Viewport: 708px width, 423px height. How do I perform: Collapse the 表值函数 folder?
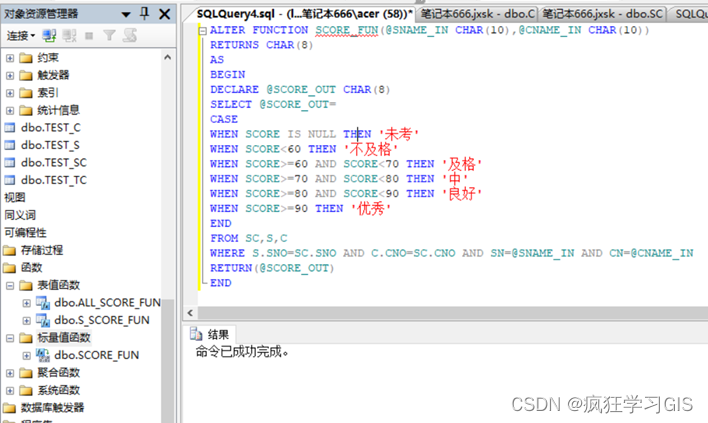10,285
